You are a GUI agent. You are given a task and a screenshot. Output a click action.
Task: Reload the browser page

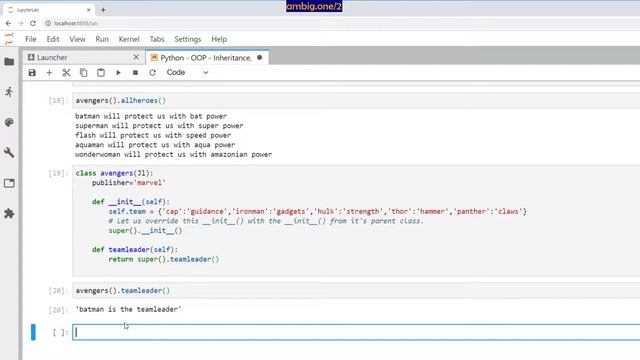33,23
